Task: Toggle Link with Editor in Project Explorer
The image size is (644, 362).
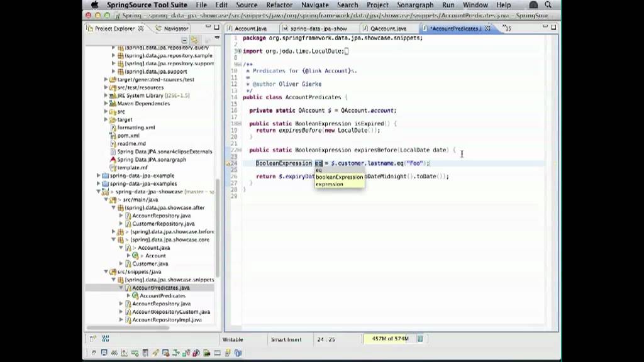Action: (x=195, y=40)
